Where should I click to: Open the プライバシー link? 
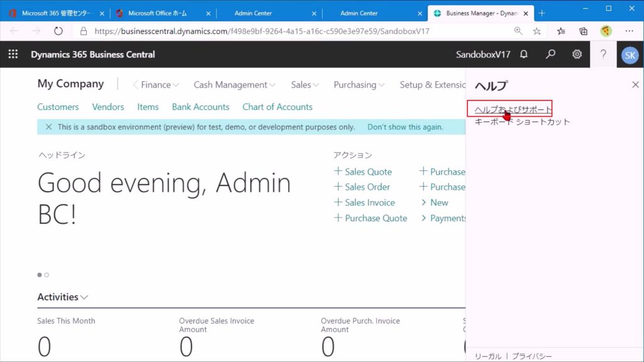(x=532, y=356)
